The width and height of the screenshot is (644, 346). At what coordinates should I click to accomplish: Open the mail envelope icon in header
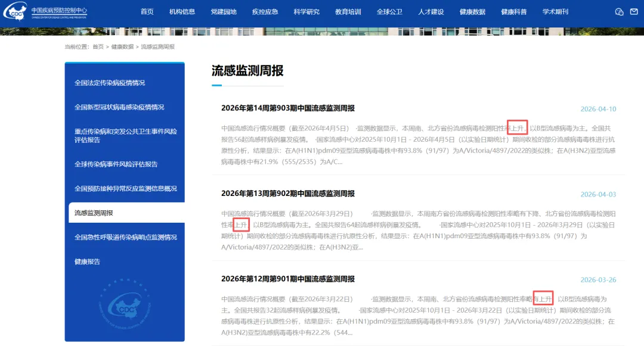pyautogui.click(x=634, y=12)
